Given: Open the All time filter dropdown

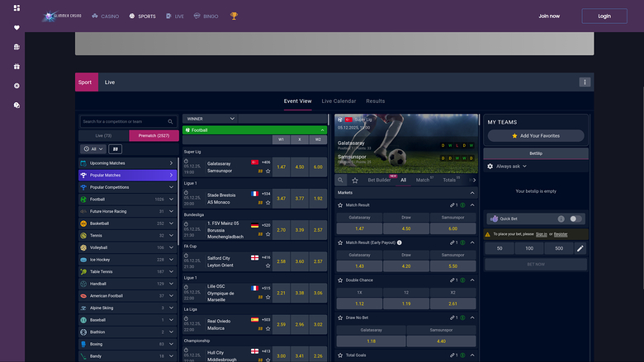Looking at the screenshot, I should click(x=93, y=149).
